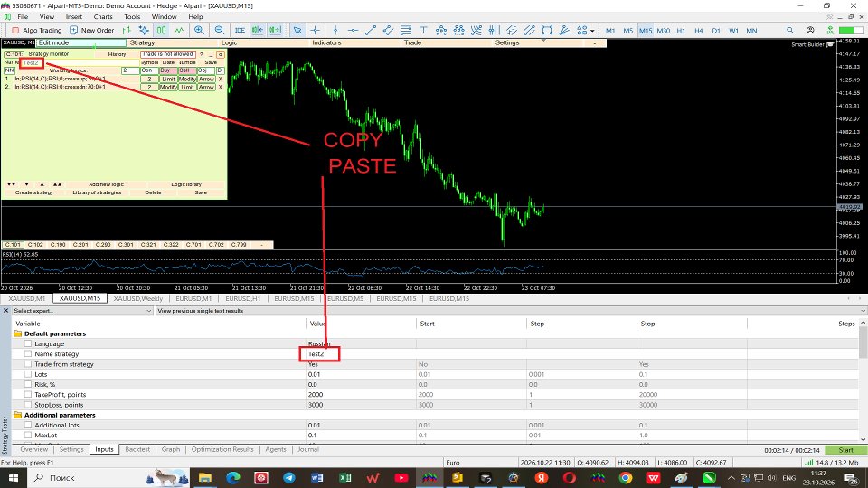
Task: Check the Language parameter checkbox
Action: tap(28, 343)
